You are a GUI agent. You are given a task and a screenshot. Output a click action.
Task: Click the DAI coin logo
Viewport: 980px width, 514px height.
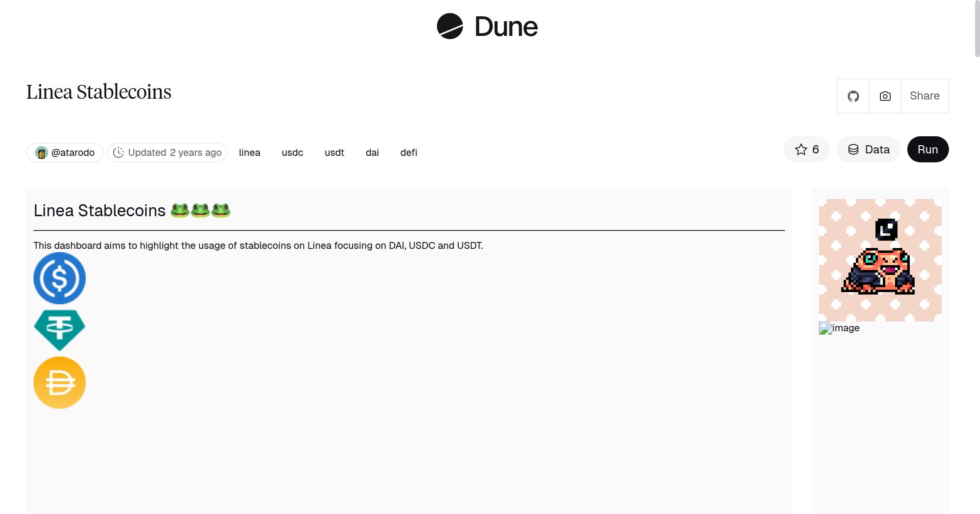(x=60, y=383)
